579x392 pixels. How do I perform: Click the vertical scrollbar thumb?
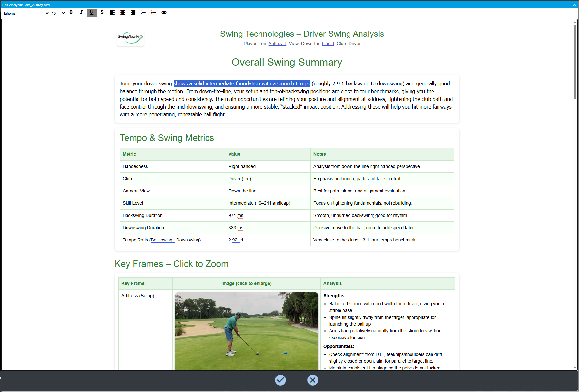coord(575,61)
